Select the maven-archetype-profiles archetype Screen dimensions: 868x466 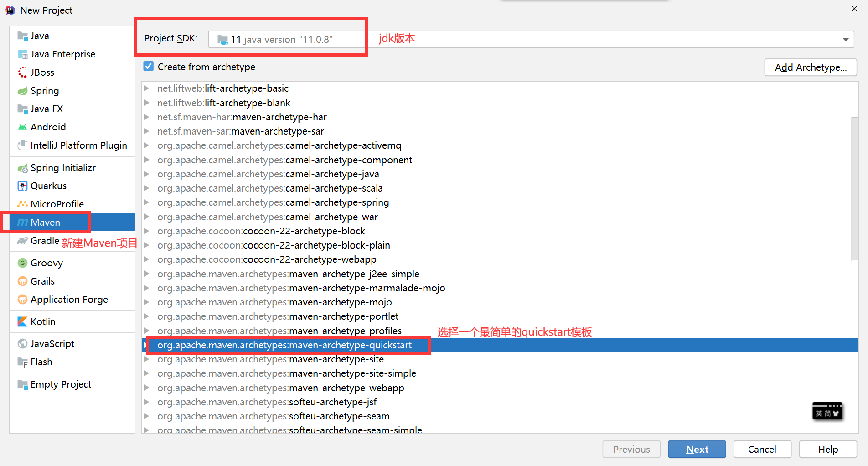point(500,331)
